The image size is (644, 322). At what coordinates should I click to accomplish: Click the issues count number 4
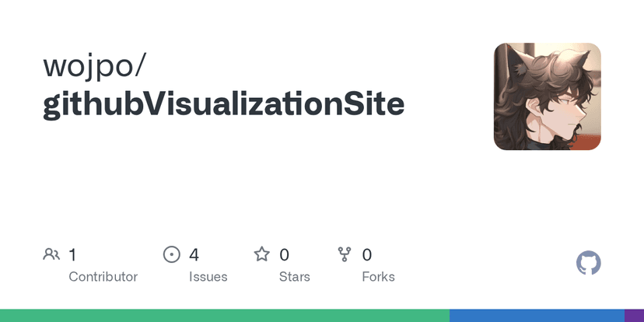point(194,254)
